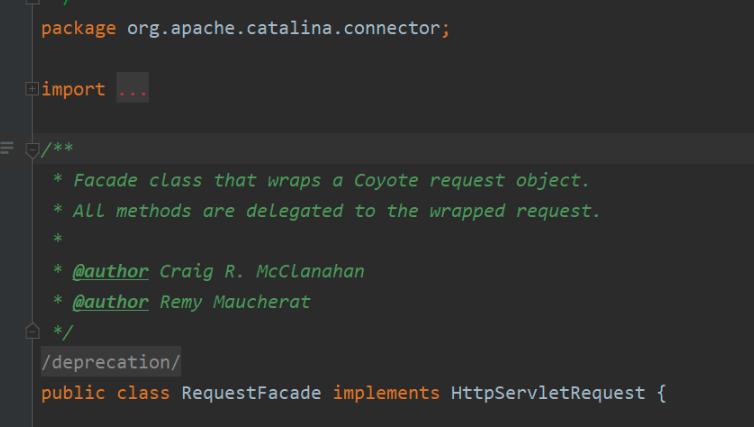This screenshot has height=427, width=754.
Task: Click the HttpServletRequest interface name
Action: [548, 392]
